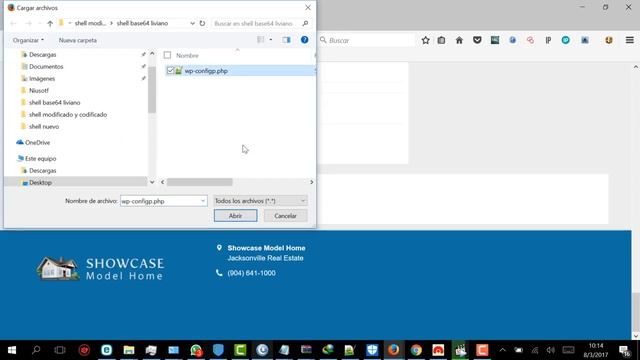The image size is (640, 360).
Task: Click IP extension icon in Firefox toolbar
Action: click(x=548, y=40)
